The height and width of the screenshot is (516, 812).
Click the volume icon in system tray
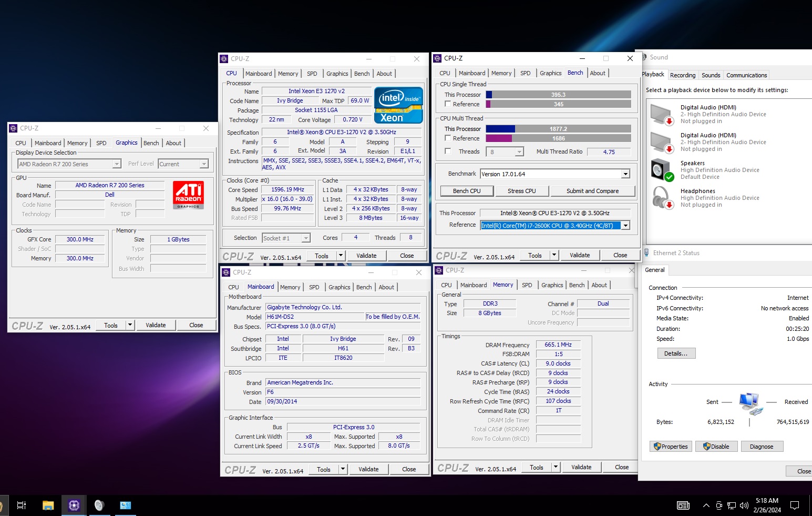tap(744, 505)
